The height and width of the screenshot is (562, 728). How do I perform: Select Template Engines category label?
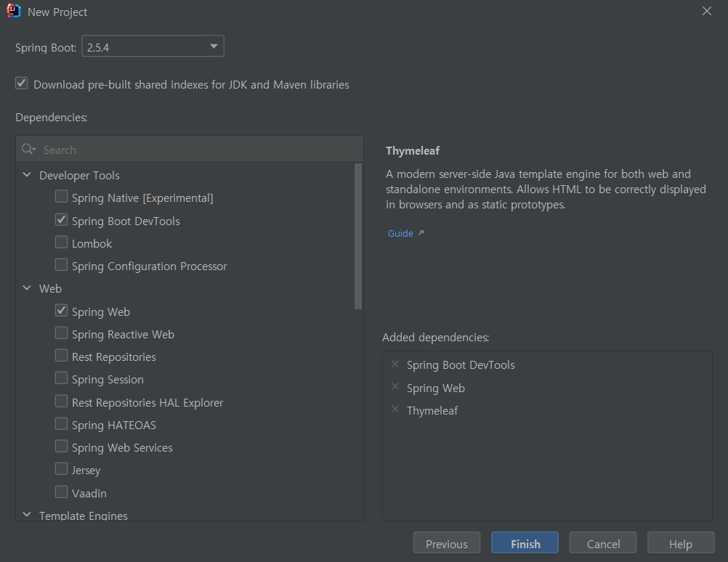pyautogui.click(x=84, y=516)
